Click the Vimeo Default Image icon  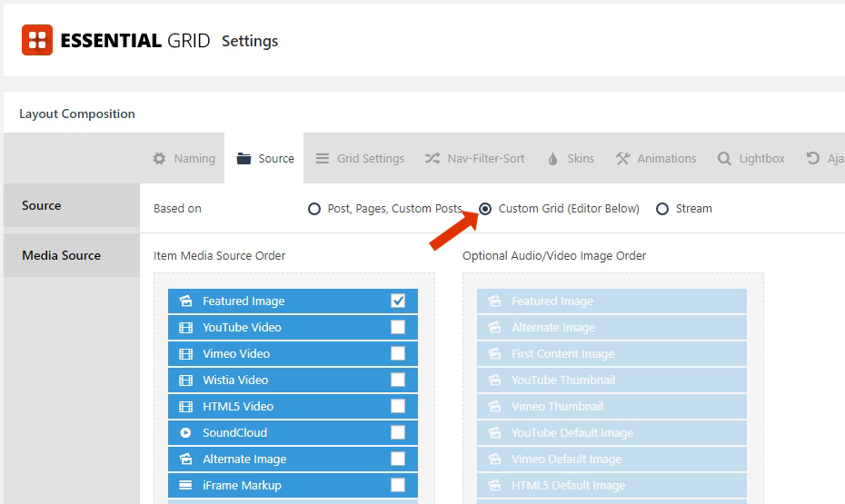(x=494, y=459)
